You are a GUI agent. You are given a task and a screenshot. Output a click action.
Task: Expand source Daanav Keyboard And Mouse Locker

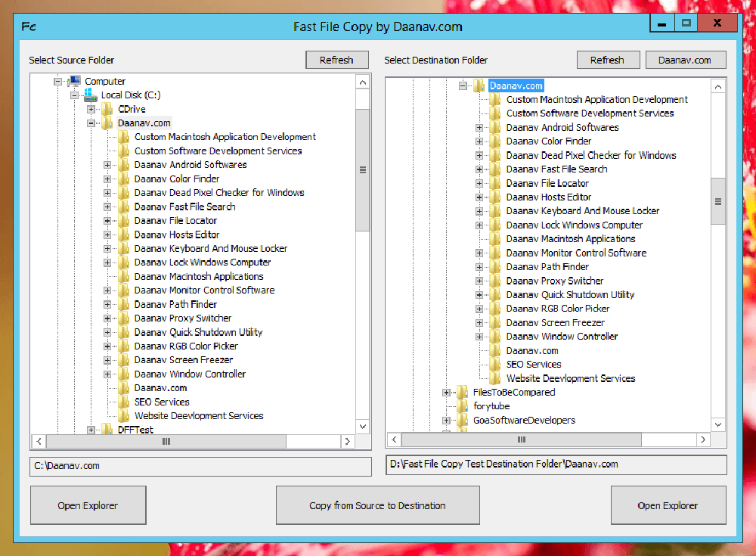[107, 249]
